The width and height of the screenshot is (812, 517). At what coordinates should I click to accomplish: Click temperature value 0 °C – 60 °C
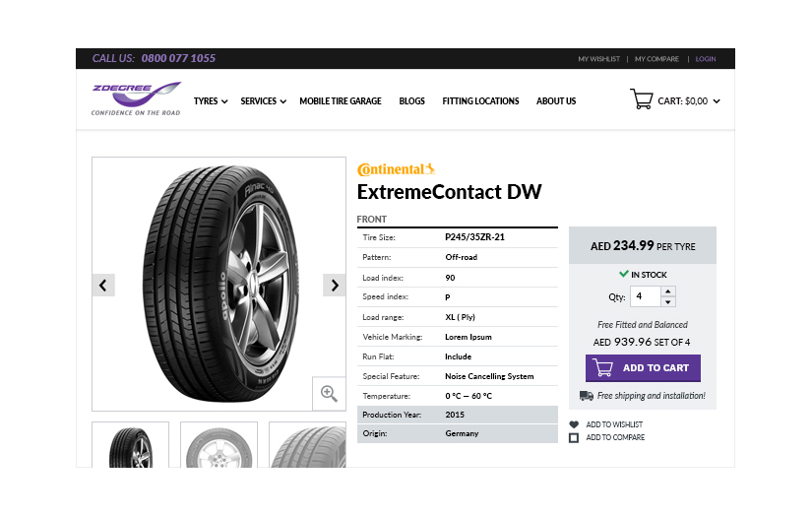(468, 396)
